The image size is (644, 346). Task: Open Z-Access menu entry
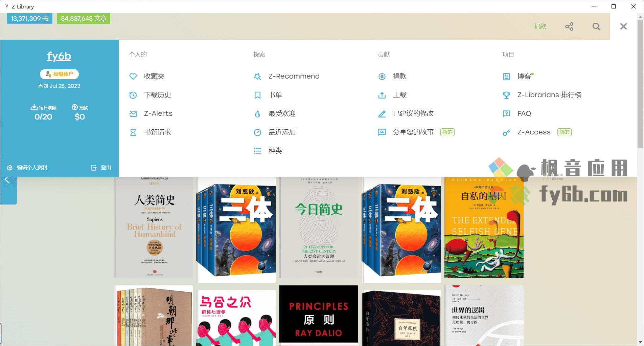click(x=534, y=132)
